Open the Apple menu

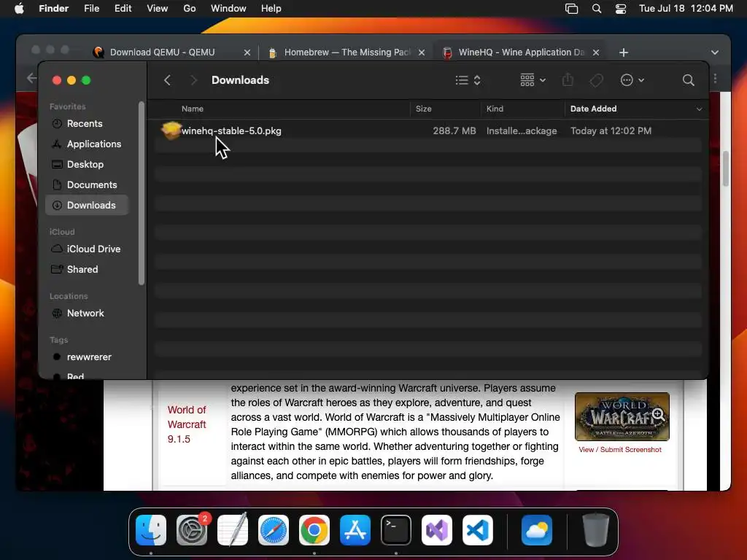pyautogui.click(x=19, y=8)
